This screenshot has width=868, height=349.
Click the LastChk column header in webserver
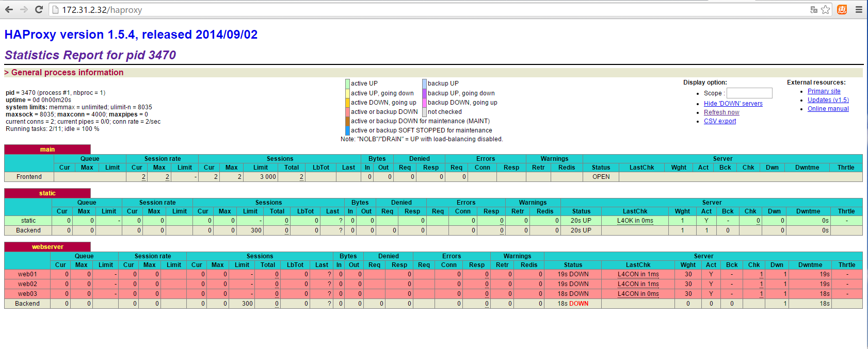[638, 265]
